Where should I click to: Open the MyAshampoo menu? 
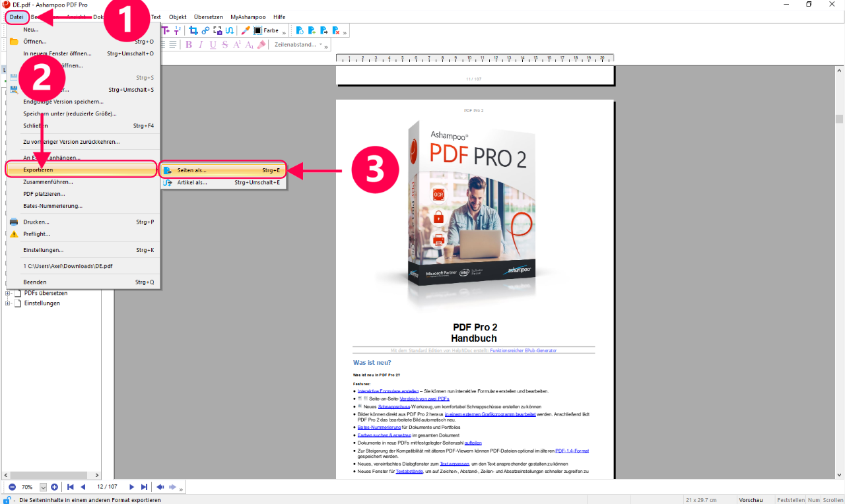[248, 16]
